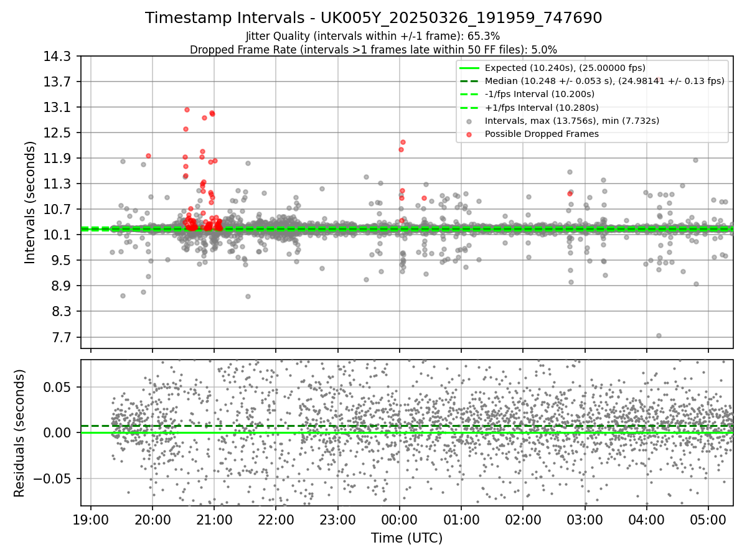
Task: Click the 01:00 x-axis tick label
Action: [461, 519]
